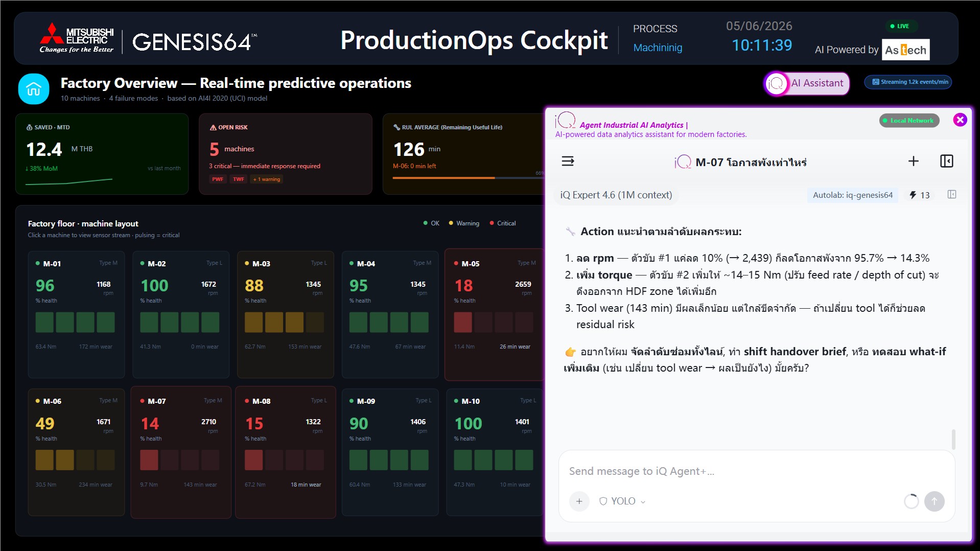This screenshot has width=980, height=551.
Task: Click the Autolab: iq-genesis64 tag
Action: pyautogui.click(x=852, y=195)
